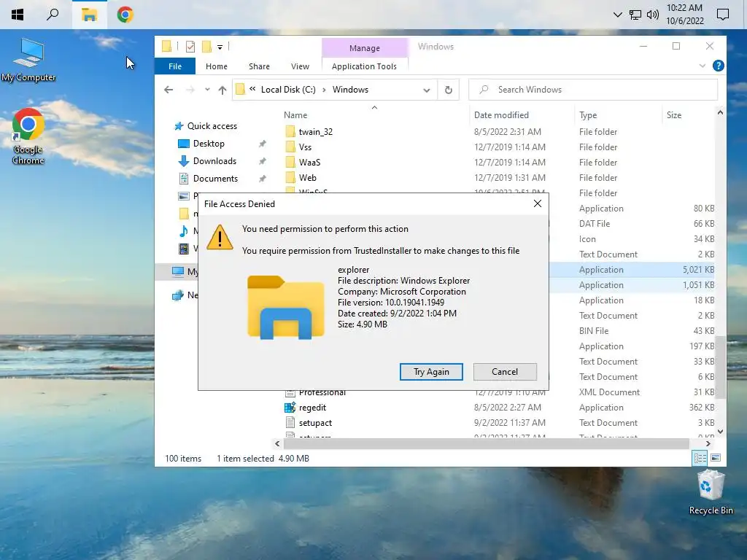Switch to the View ribbon tab
Screen dimensions: 747x560
point(300,66)
